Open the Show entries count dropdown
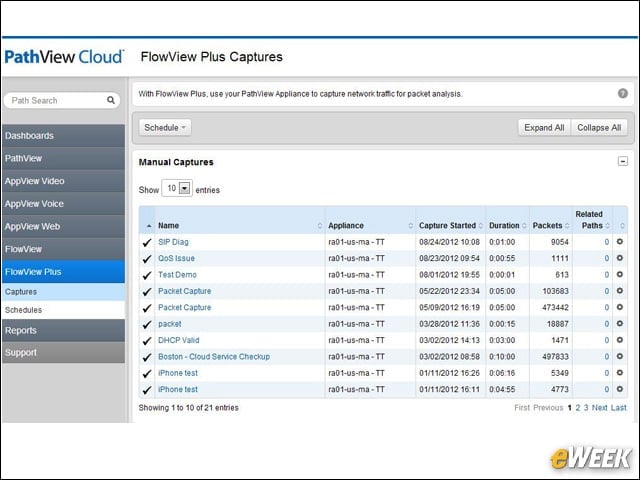640x480 pixels. click(177, 188)
